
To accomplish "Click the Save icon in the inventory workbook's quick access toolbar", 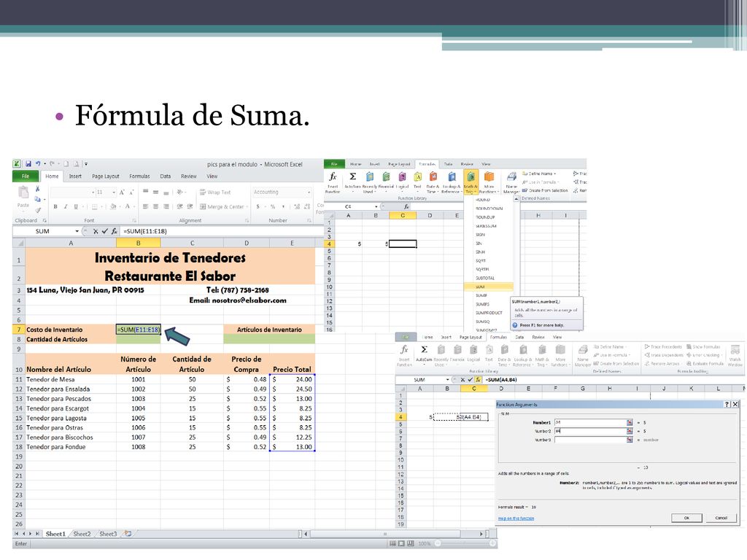I will point(28,164).
